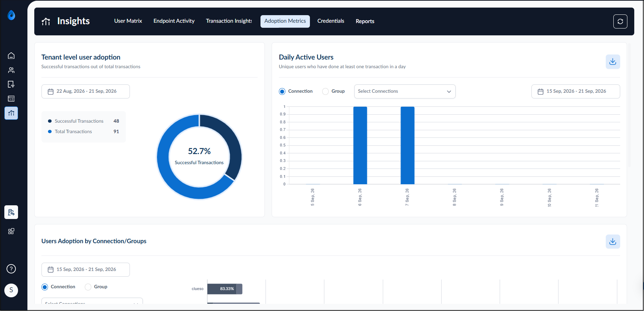The height and width of the screenshot is (311, 644).
Task: Click the 48 successful transactions value
Action: (116, 121)
